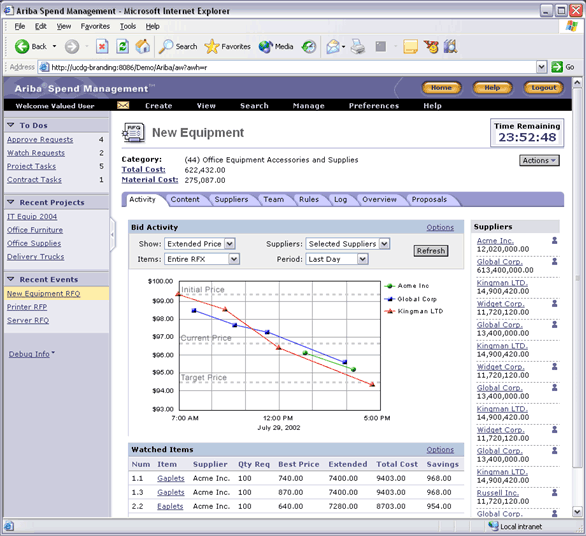Open the Manage navigation menu

(x=308, y=106)
